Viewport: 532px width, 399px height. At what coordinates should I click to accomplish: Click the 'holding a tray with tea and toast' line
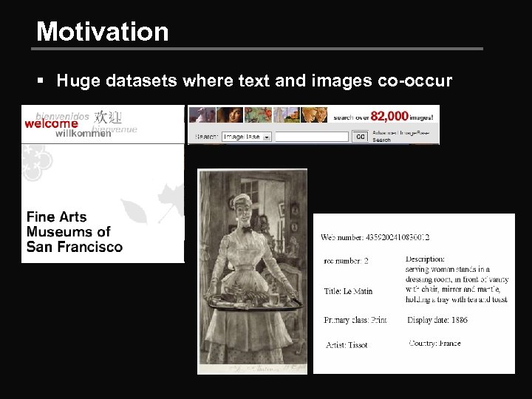[457, 299]
